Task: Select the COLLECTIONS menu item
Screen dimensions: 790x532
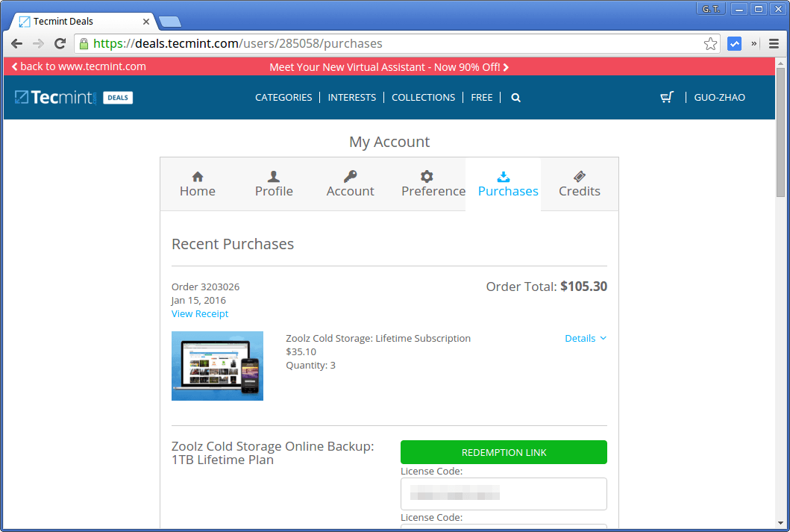Action: tap(423, 97)
